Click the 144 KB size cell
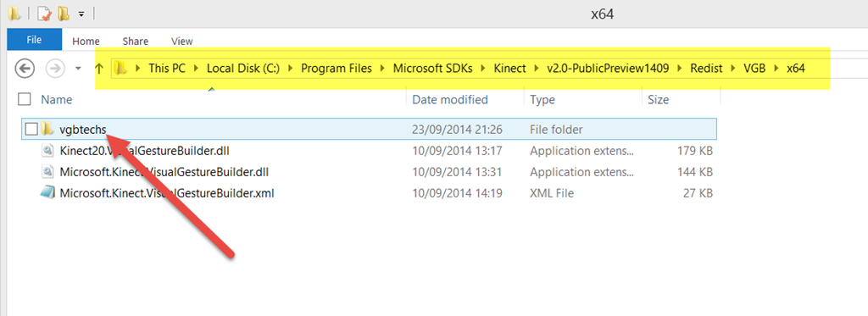868x316 pixels. 695,172
